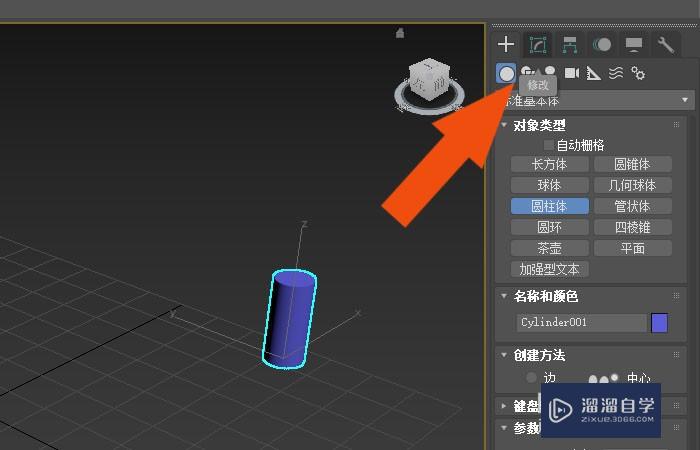This screenshot has width=700, height=450.
Task: Switch to the Modify panel tab
Action: [x=538, y=45]
